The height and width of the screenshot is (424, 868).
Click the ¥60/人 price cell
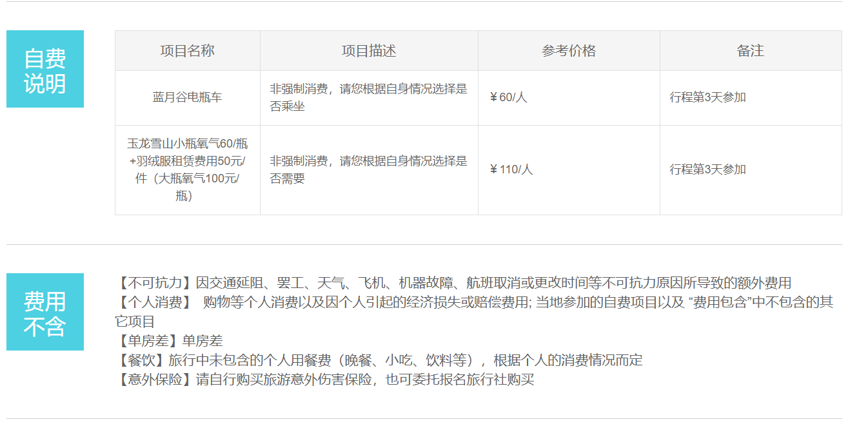[569, 98]
